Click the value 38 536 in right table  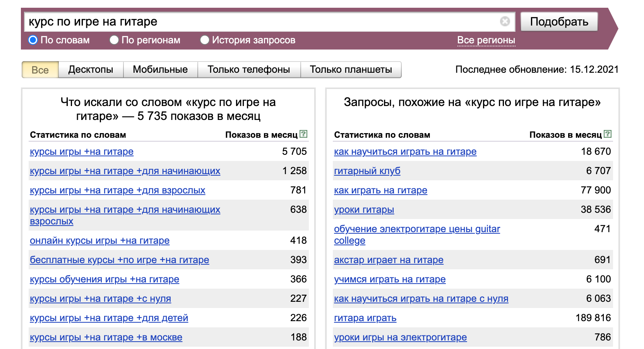click(x=596, y=209)
